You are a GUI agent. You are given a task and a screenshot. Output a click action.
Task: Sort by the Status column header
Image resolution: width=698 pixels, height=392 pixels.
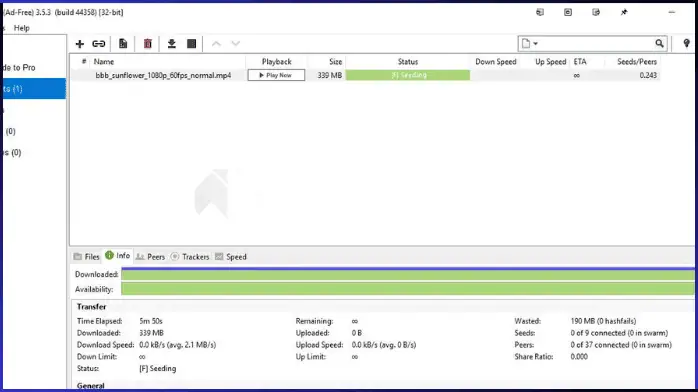pyautogui.click(x=408, y=62)
